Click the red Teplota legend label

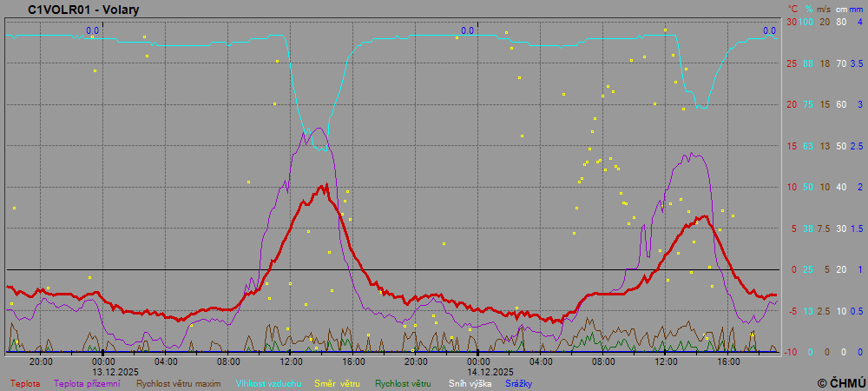click(x=25, y=383)
